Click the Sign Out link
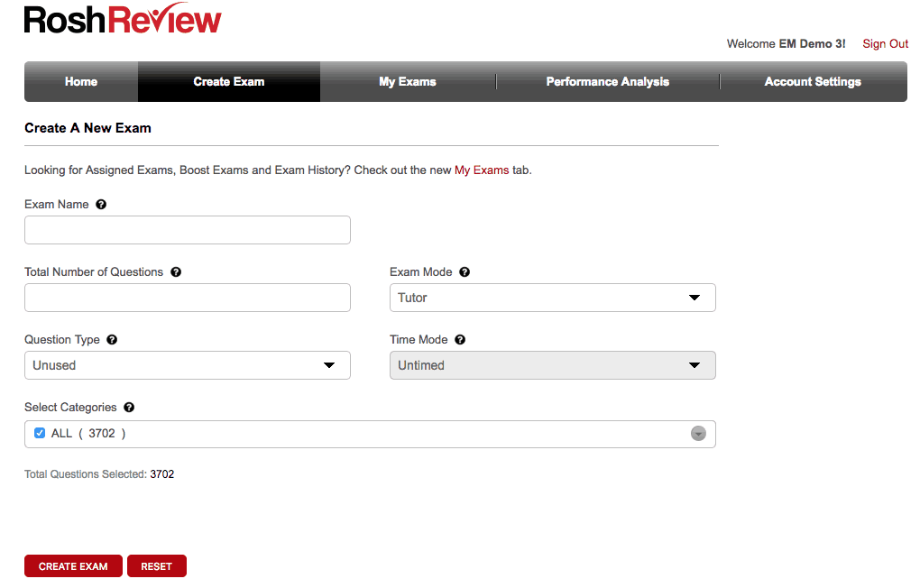Screen dimensions: 920x588 click(x=885, y=43)
